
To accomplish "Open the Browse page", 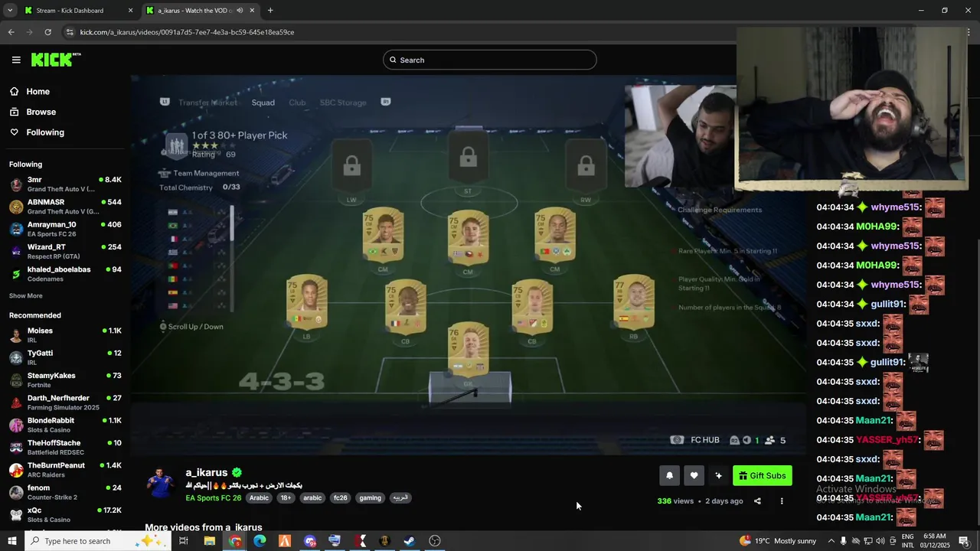I will (41, 112).
